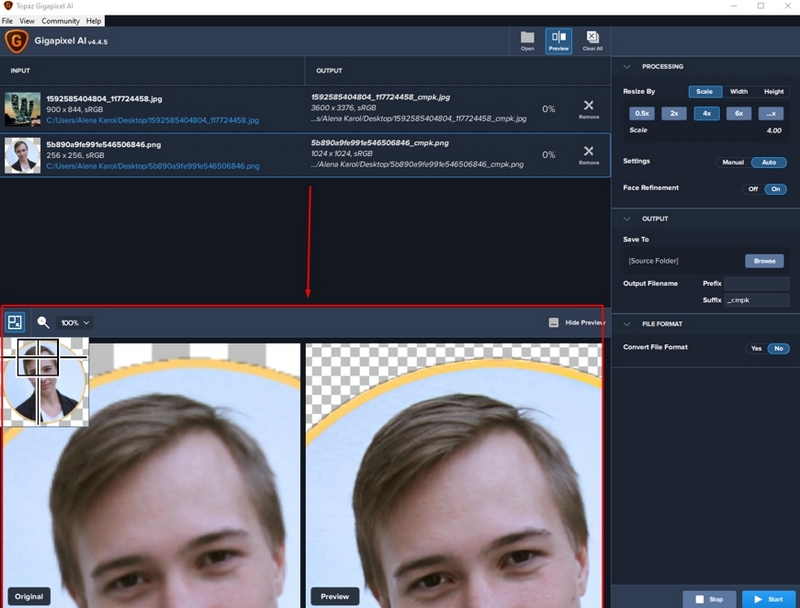Click the Gigapixel AI logo icon
Screen dimensions: 800x608
click(16, 41)
